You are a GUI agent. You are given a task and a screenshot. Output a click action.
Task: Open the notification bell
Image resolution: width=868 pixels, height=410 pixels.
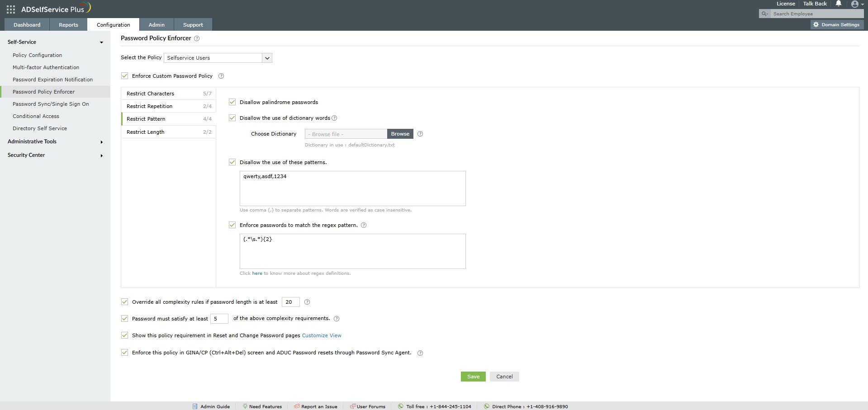click(x=838, y=4)
